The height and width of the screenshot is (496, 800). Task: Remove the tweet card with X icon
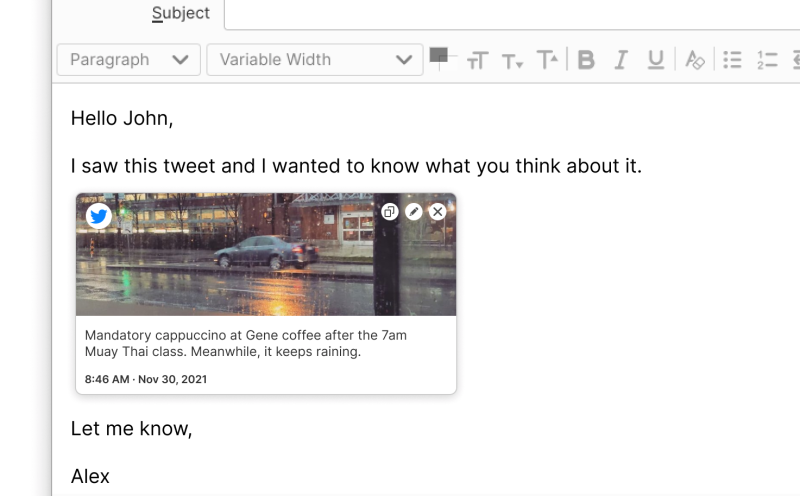coord(437,212)
